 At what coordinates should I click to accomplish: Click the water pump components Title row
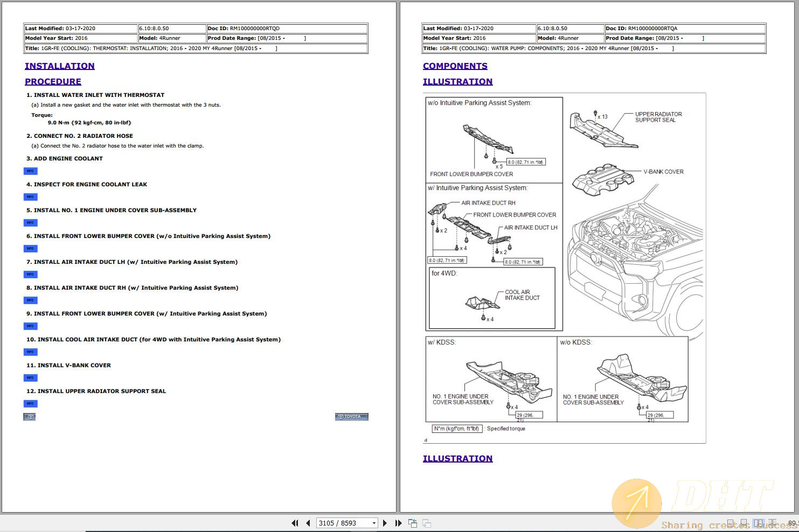[x=594, y=48]
